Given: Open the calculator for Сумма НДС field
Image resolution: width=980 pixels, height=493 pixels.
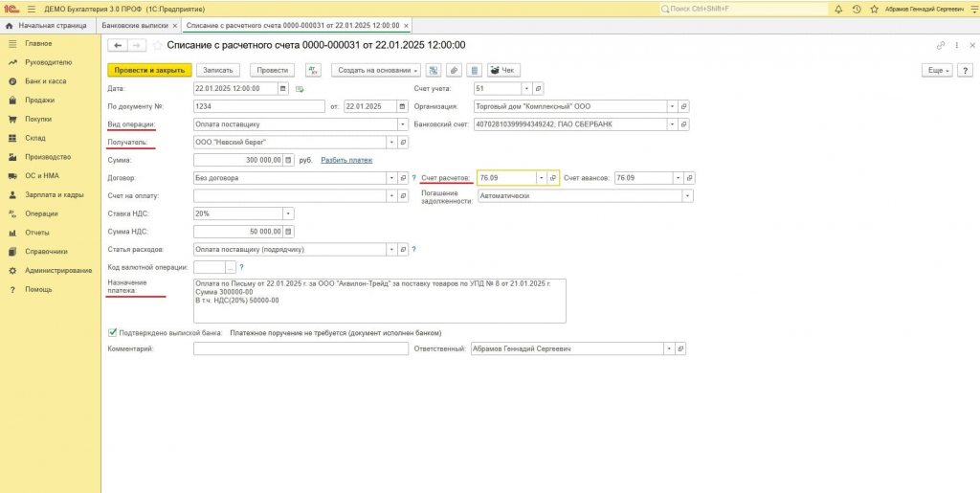Looking at the screenshot, I should [288, 232].
